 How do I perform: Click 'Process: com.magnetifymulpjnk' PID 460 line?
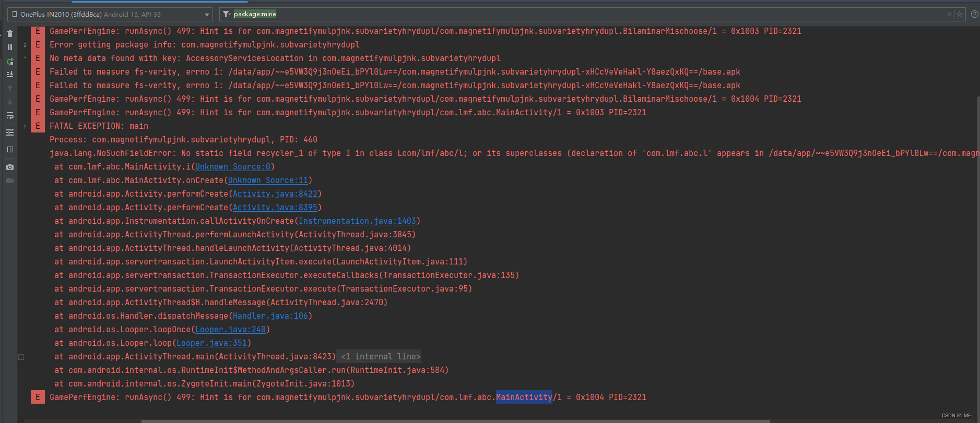tap(183, 140)
